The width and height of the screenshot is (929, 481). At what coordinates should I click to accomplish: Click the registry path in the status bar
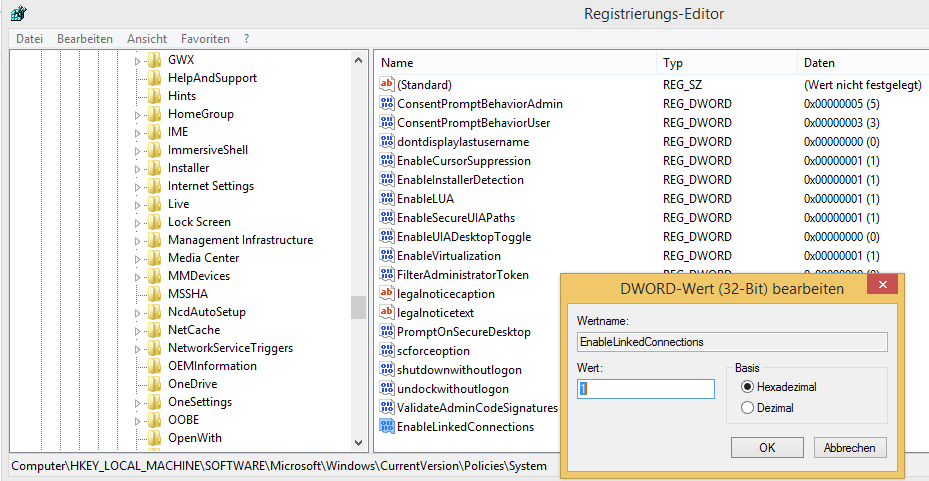click(279, 466)
